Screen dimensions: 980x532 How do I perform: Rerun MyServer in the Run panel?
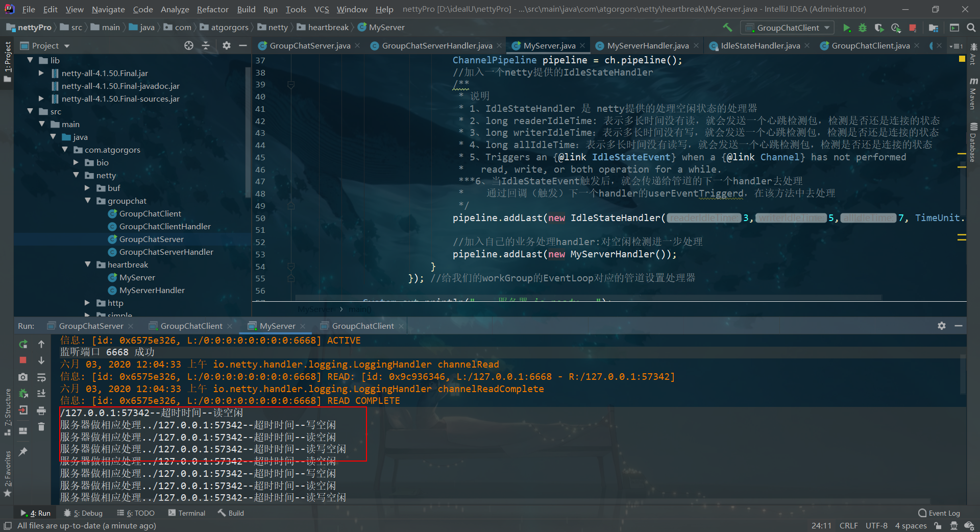pos(23,345)
